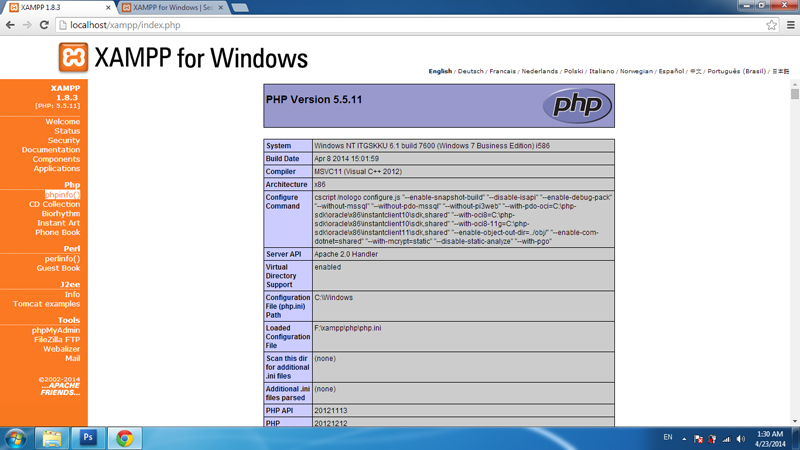800x450 pixels.
Task: Click the page scrollbar down arrow
Action: tap(795, 421)
